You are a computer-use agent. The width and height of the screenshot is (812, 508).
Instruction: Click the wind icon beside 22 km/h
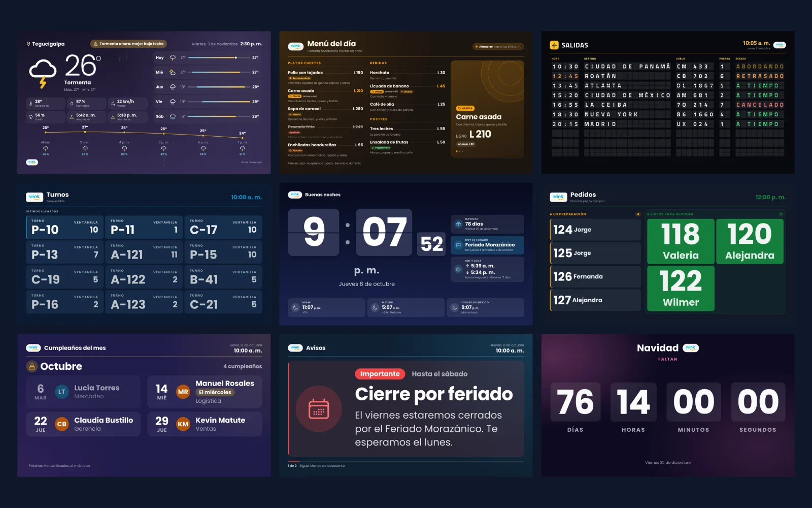point(112,103)
